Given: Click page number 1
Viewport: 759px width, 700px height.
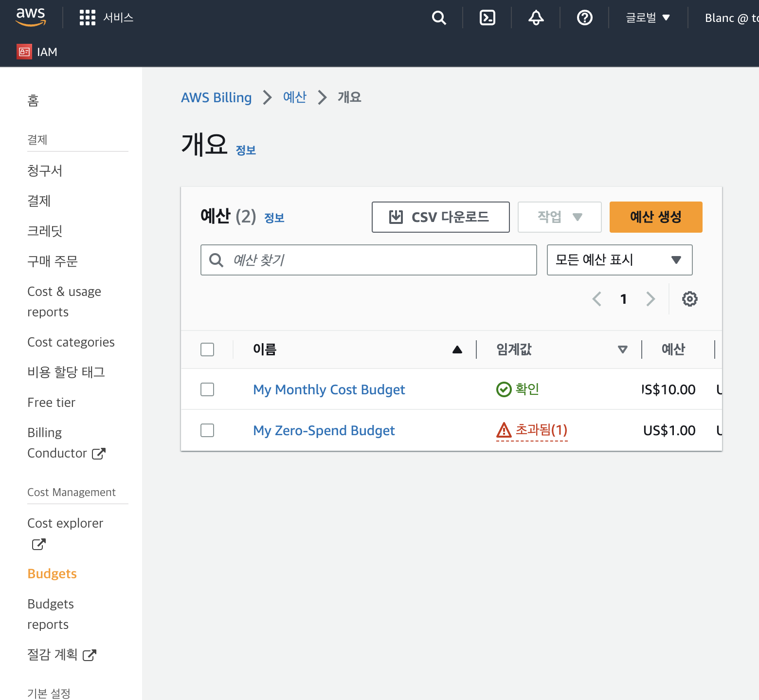Looking at the screenshot, I should click(624, 299).
